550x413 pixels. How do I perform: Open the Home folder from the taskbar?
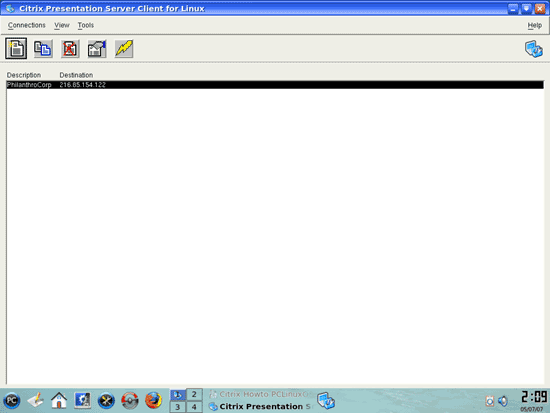tap(59, 400)
